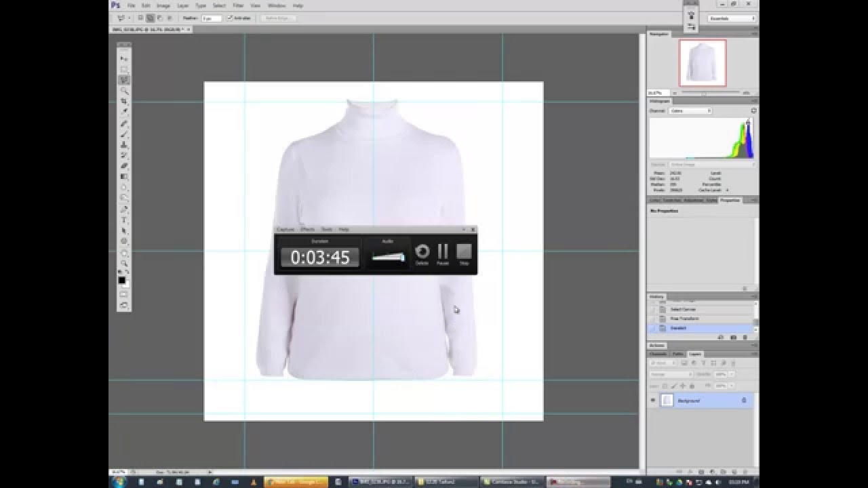Click Create new snapshot icon in History
The image size is (868, 488).
point(733,337)
